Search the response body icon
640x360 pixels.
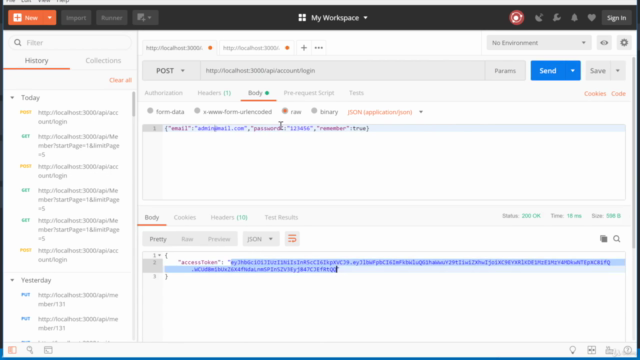617,239
